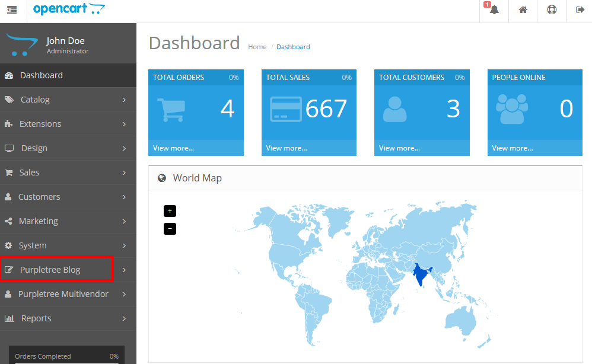Open the Catalog sidebar menu
This screenshot has height=364, width=592.
tap(68, 100)
